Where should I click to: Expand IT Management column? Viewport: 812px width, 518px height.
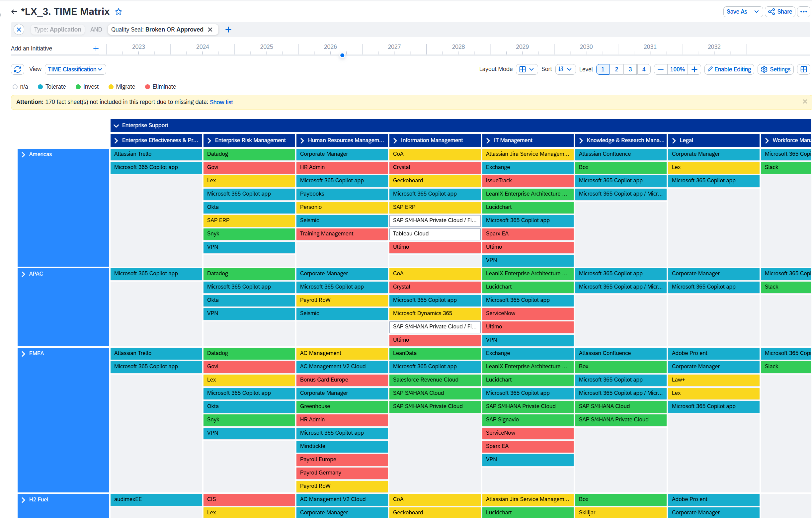click(488, 141)
